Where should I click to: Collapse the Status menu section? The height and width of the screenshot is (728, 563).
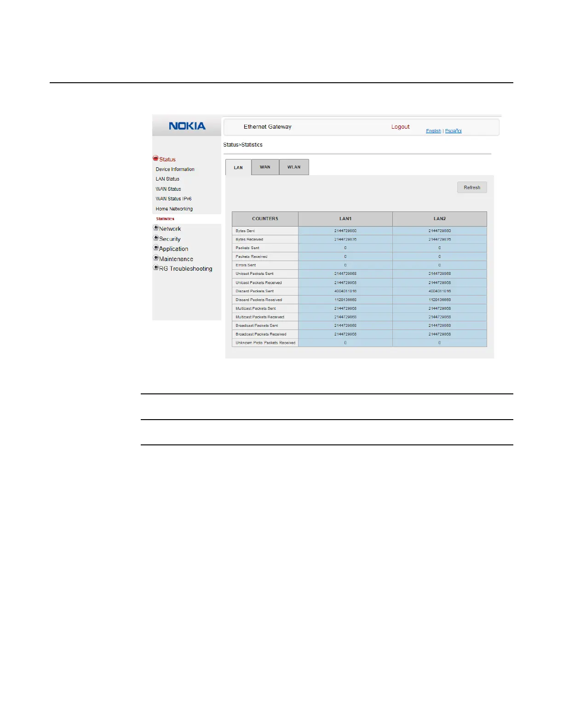155,159
